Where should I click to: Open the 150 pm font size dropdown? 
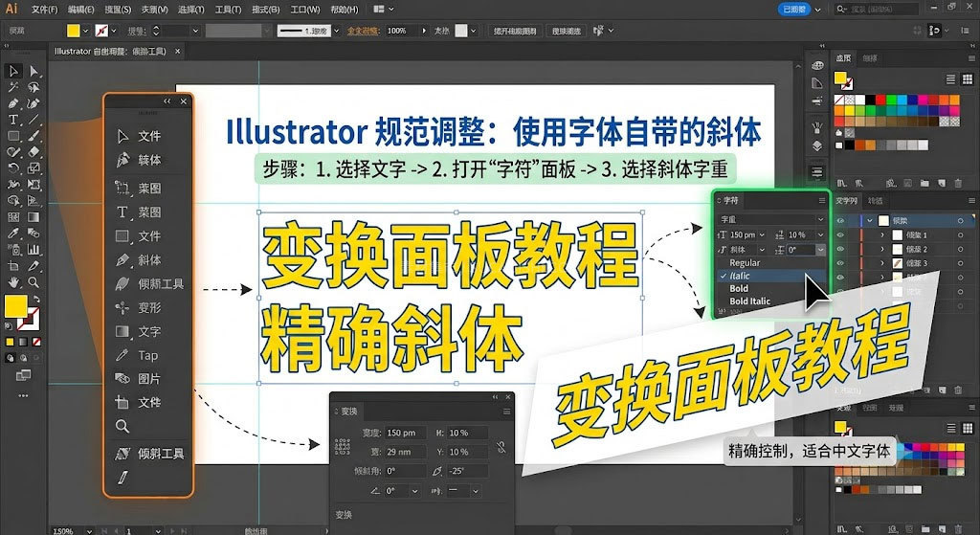pos(762,235)
